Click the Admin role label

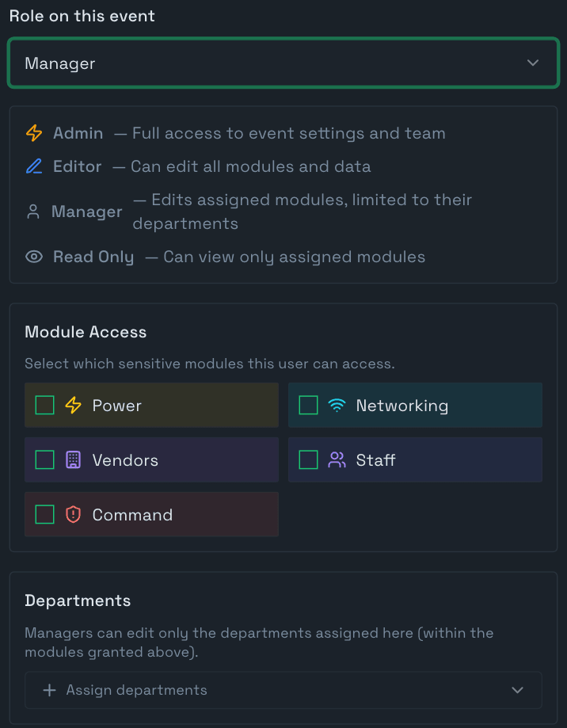78,133
